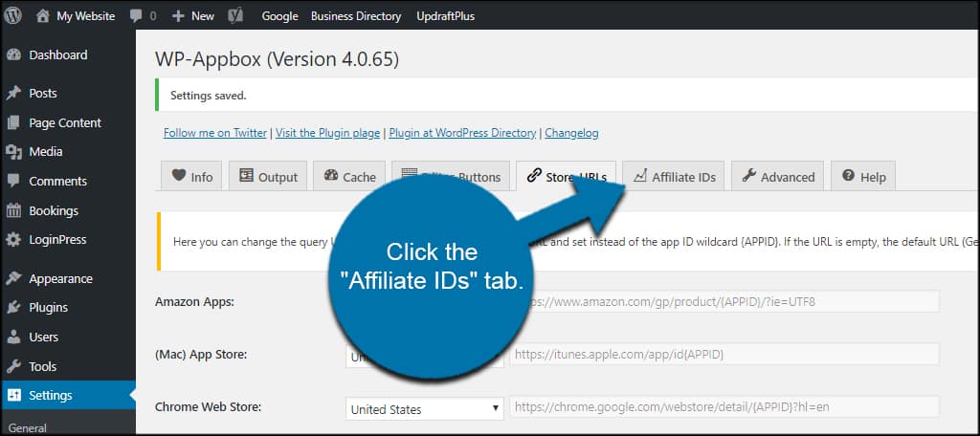Viewport: 980px width, 436px height.
Task: Click the WordPress logo in admin bar
Action: point(13,15)
